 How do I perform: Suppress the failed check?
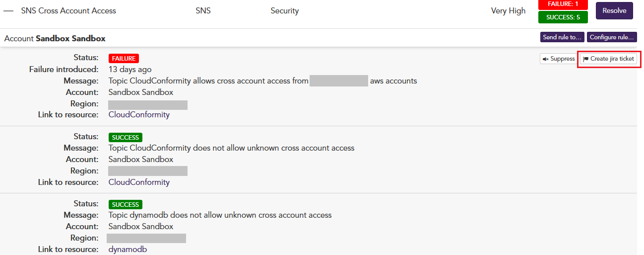click(559, 59)
